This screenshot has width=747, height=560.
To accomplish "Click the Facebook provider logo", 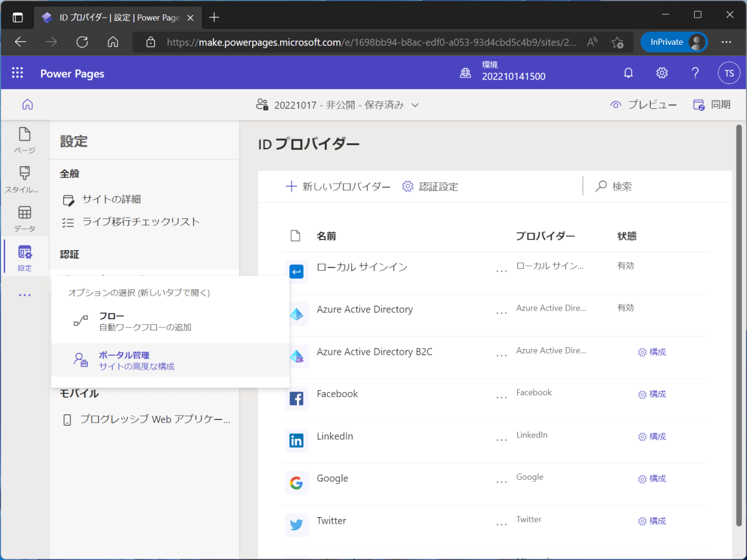I will point(296,398).
